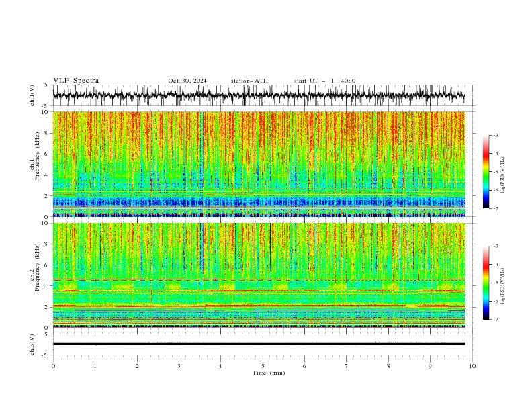The height and width of the screenshot is (411, 532).
Task: Click the ch.2 spectrogram panel
Action: point(259,275)
